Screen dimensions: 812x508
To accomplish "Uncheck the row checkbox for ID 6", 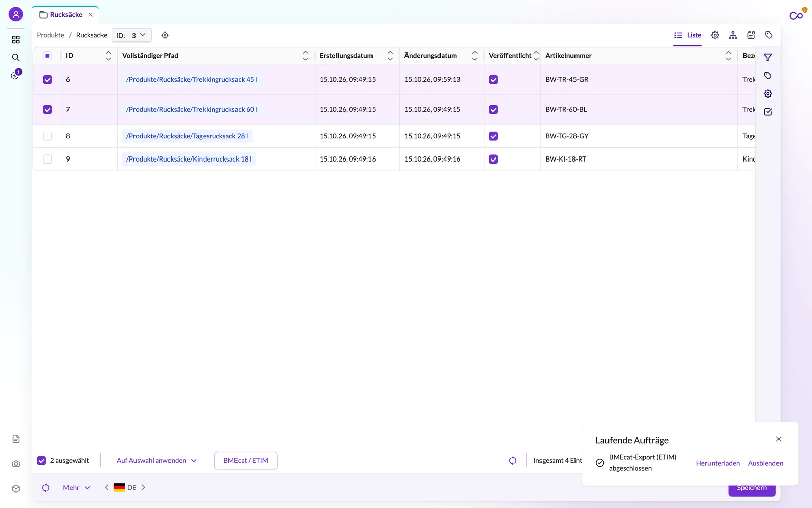I will (47, 80).
